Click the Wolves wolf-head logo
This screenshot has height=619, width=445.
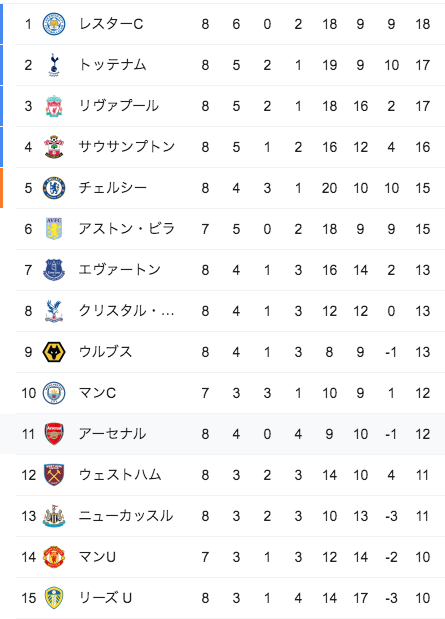(x=54, y=352)
